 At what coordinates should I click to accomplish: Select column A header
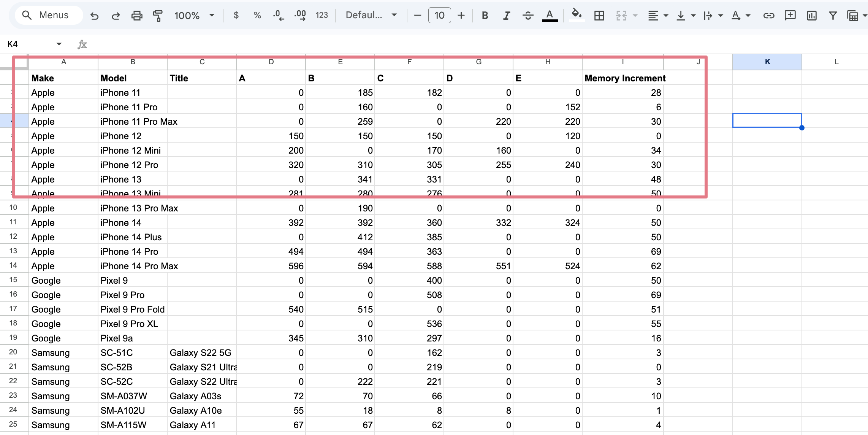click(64, 62)
